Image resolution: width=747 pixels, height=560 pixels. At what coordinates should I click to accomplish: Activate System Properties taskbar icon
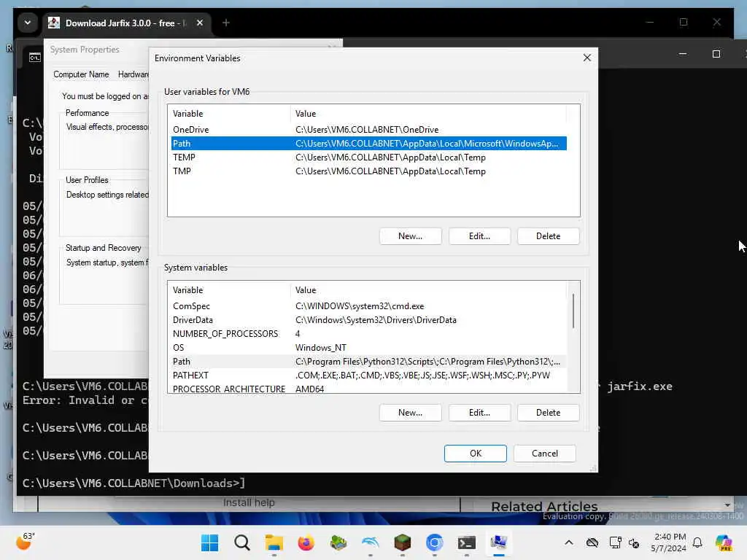tap(499, 542)
